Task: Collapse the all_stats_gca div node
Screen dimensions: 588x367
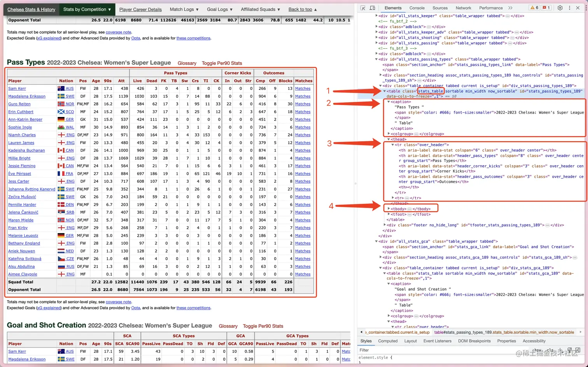Action: click(376, 241)
